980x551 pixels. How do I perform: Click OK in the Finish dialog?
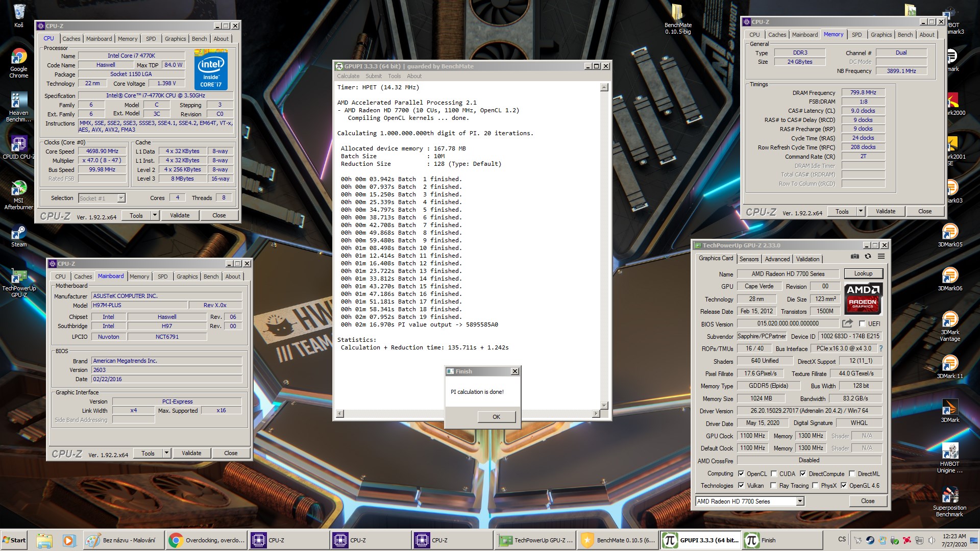tap(496, 417)
